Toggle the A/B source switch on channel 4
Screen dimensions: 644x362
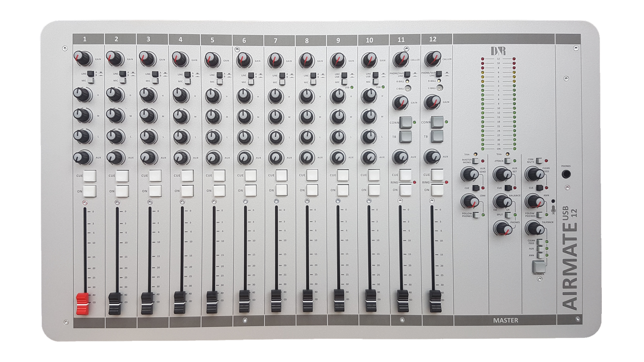click(x=188, y=74)
